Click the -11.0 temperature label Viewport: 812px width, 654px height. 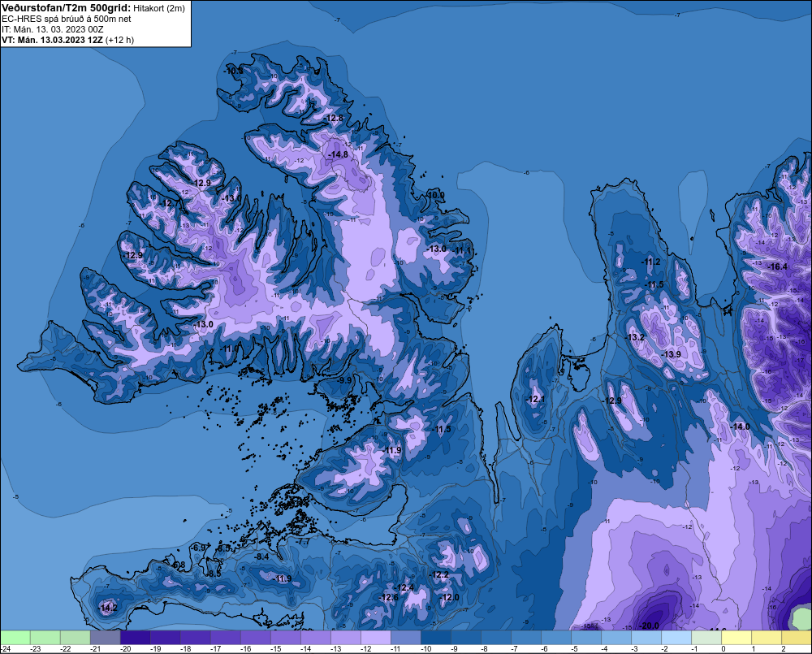point(230,349)
